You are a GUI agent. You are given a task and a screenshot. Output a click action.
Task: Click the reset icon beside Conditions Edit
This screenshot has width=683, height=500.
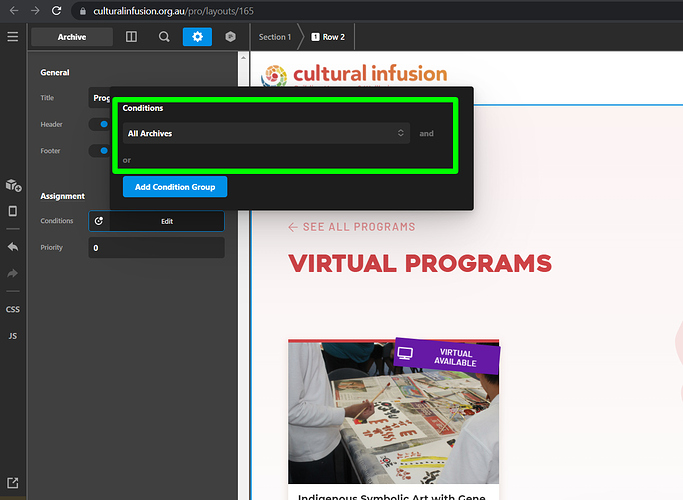point(99,221)
